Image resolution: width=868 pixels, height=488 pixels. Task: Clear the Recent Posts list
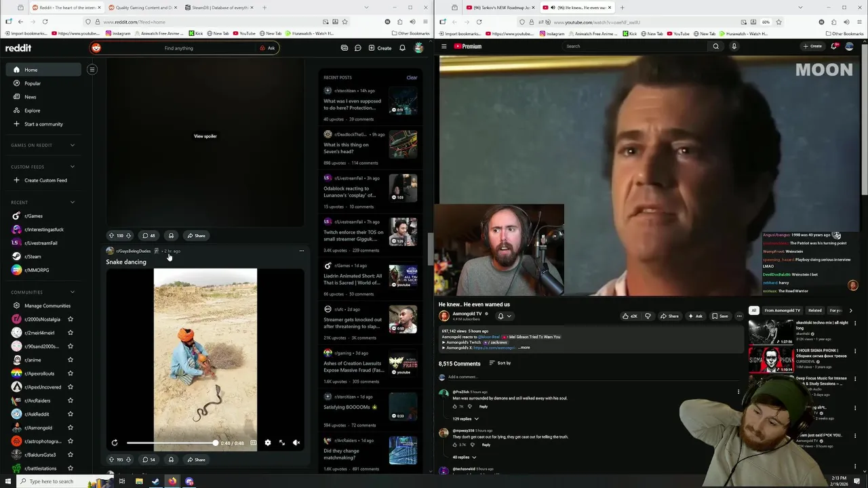click(x=412, y=77)
